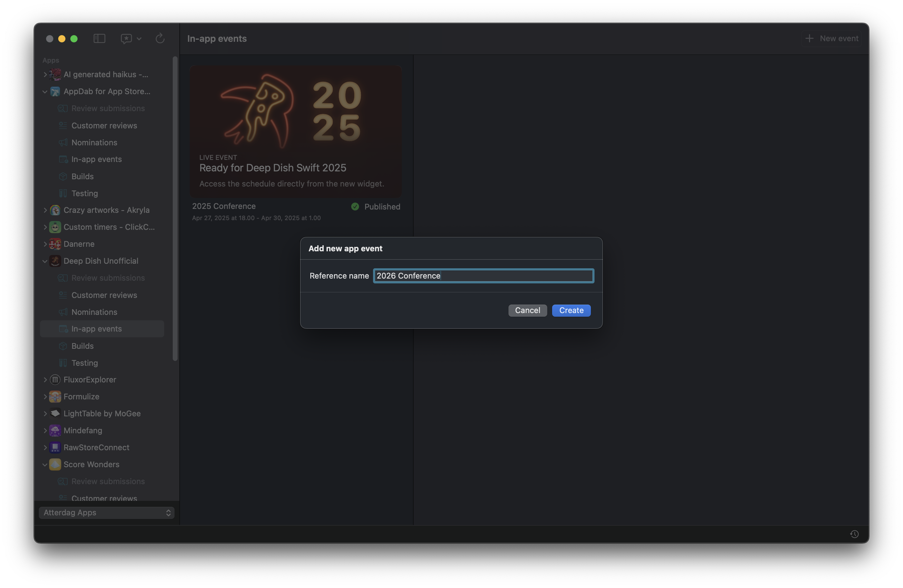
Task: Collapse the Deep Dish Unofficial chevron
Action: click(45, 261)
